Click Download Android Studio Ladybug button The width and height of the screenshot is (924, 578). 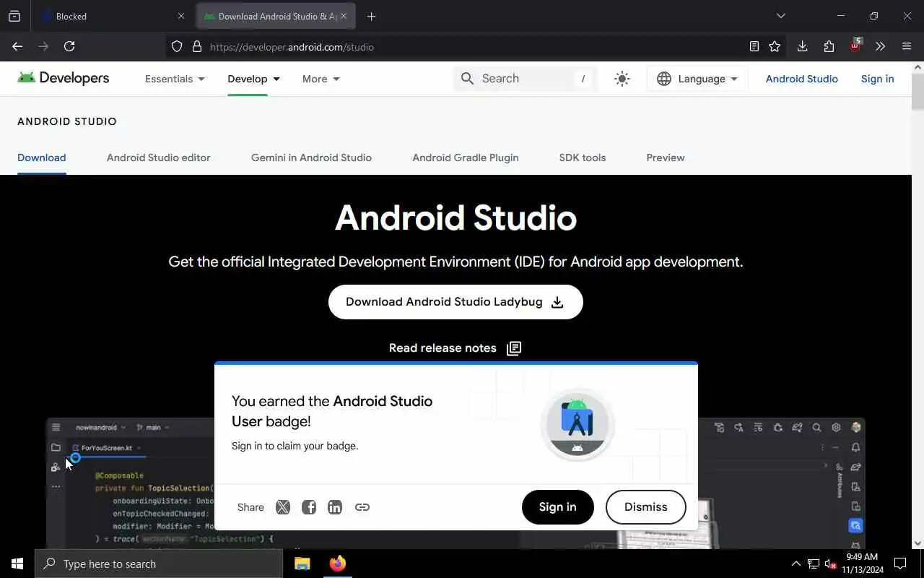point(456,302)
